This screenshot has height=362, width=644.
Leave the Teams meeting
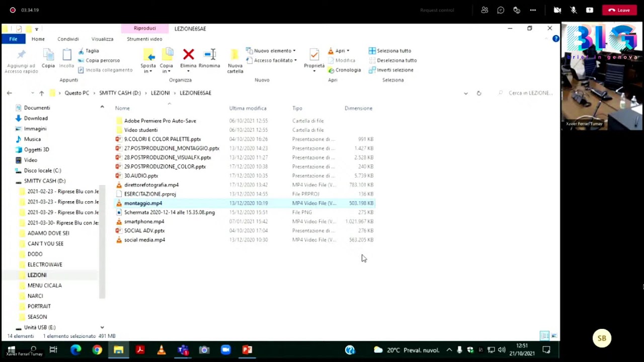619,10
